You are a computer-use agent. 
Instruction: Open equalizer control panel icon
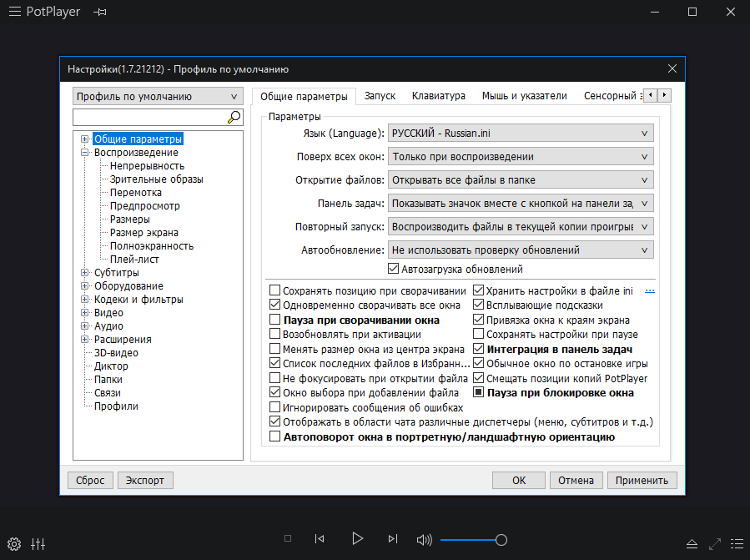(38, 543)
